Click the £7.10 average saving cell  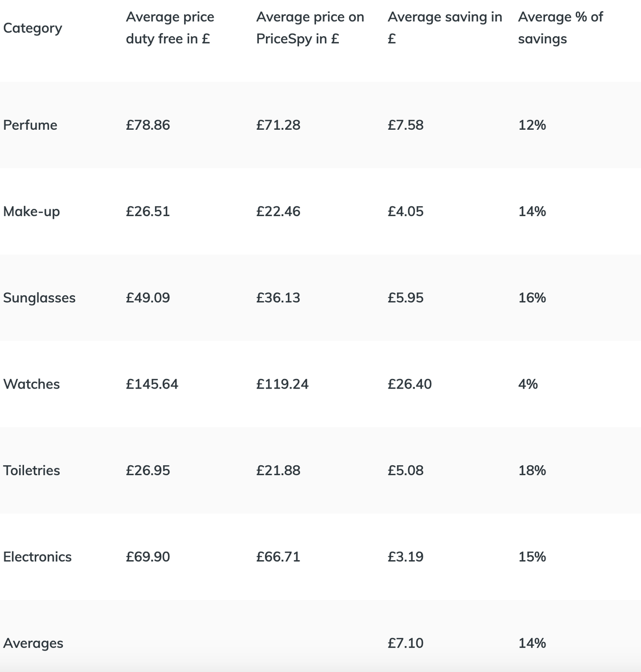(x=406, y=643)
